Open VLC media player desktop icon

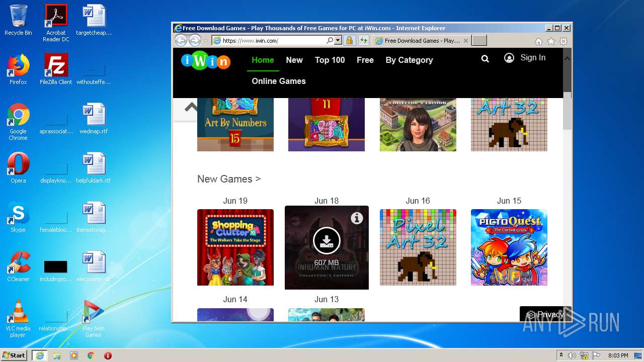pyautogui.click(x=18, y=319)
